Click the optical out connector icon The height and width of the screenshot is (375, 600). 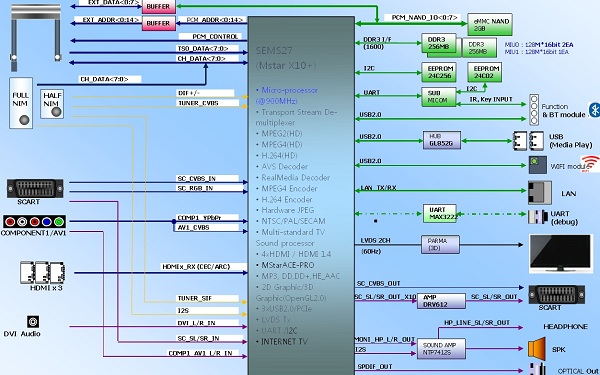(538, 369)
